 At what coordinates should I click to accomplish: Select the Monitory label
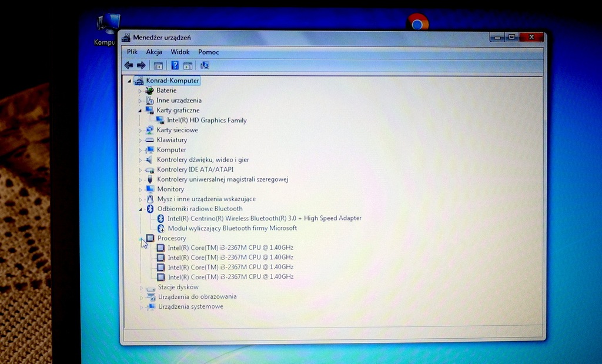pos(170,189)
